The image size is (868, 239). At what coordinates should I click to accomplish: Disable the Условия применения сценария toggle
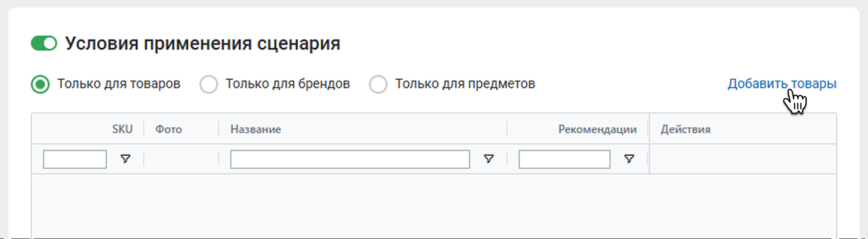(x=44, y=44)
